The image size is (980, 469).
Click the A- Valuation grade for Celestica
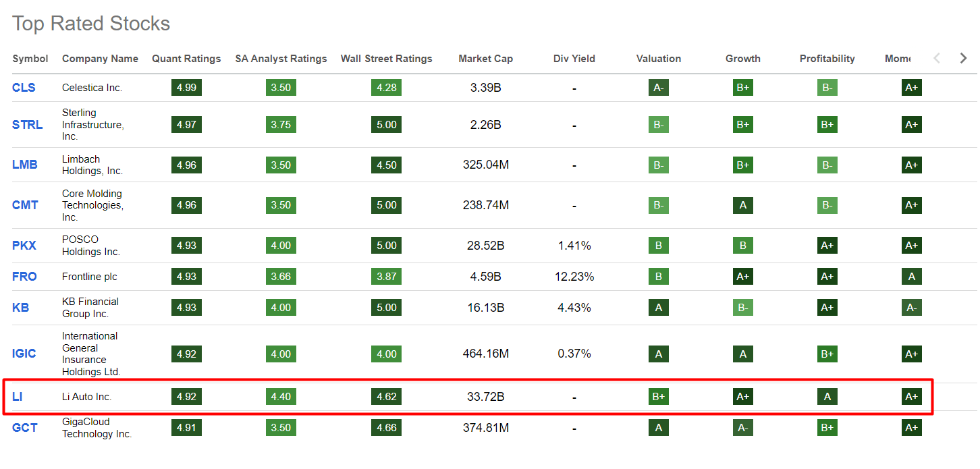[658, 87]
